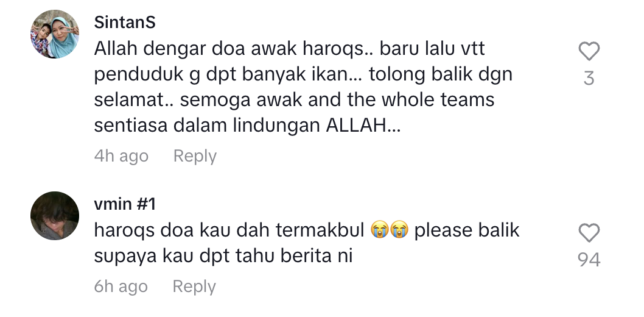Open SintanS's profile picture

(55, 34)
